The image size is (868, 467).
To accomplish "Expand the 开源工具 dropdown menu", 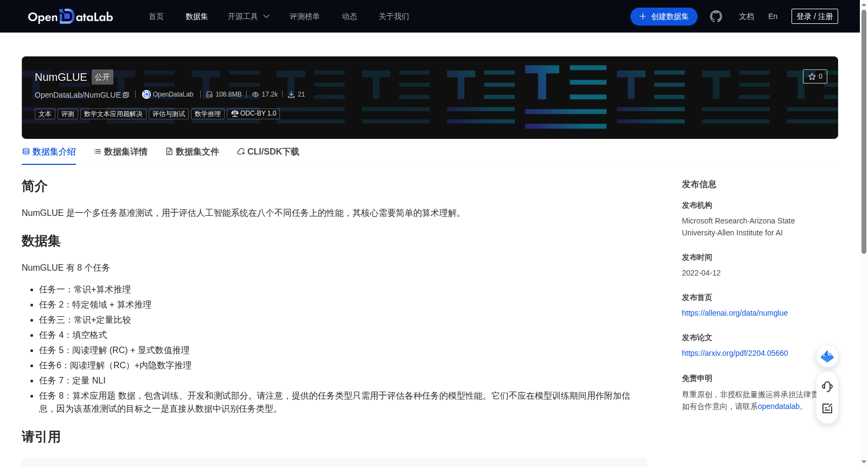I will (248, 16).
